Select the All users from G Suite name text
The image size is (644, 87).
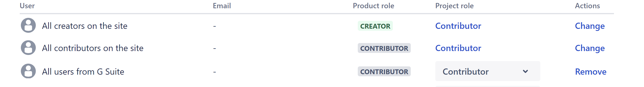tap(83, 71)
